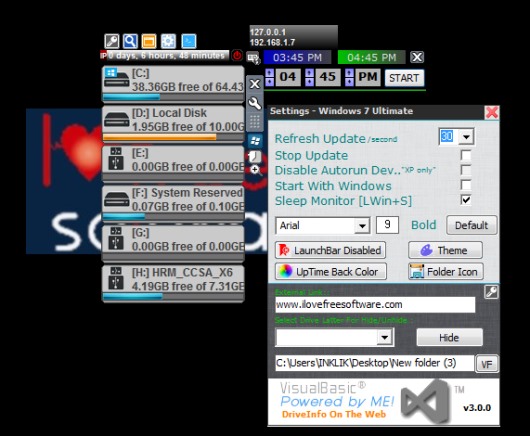Click the red power button next to uptime
Screen dimensions: 530x436
point(237,55)
